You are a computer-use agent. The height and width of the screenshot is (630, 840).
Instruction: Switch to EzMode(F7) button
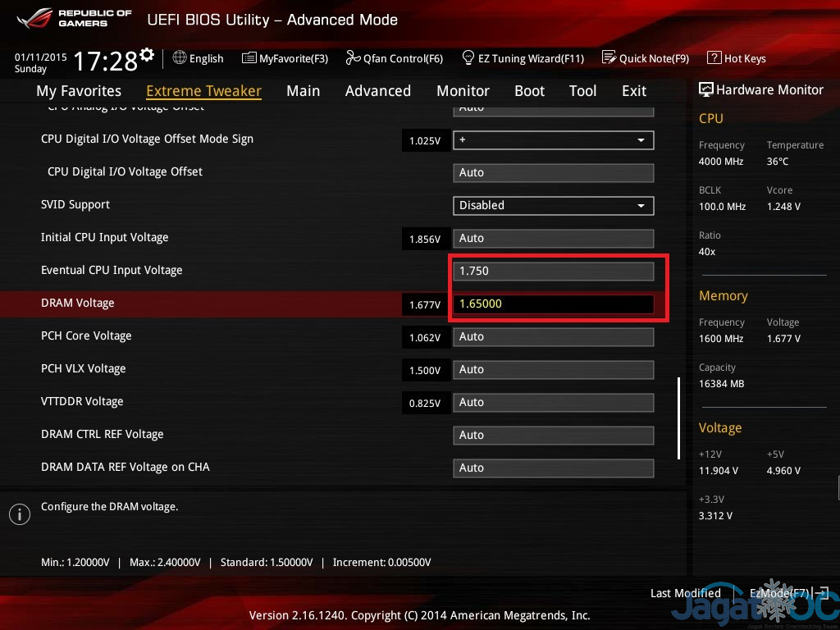point(779,593)
